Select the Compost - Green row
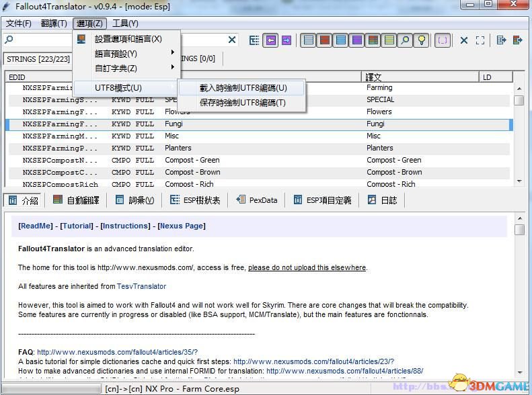Image resolution: width=532 pixels, height=395 pixels. (x=259, y=161)
